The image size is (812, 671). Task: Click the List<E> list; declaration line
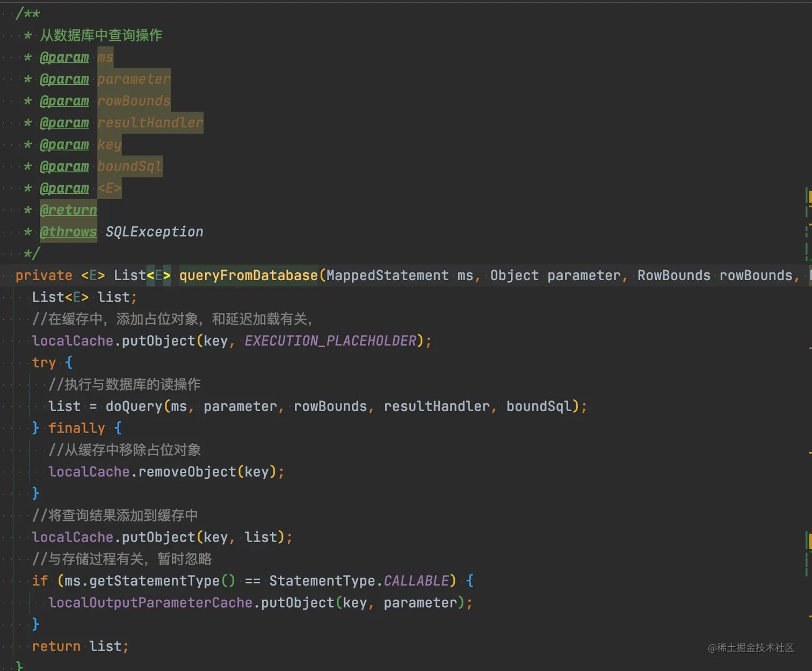click(85, 297)
